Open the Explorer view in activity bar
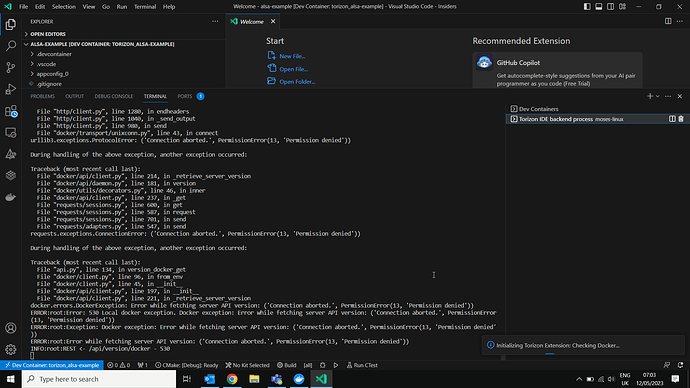 (11, 24)
